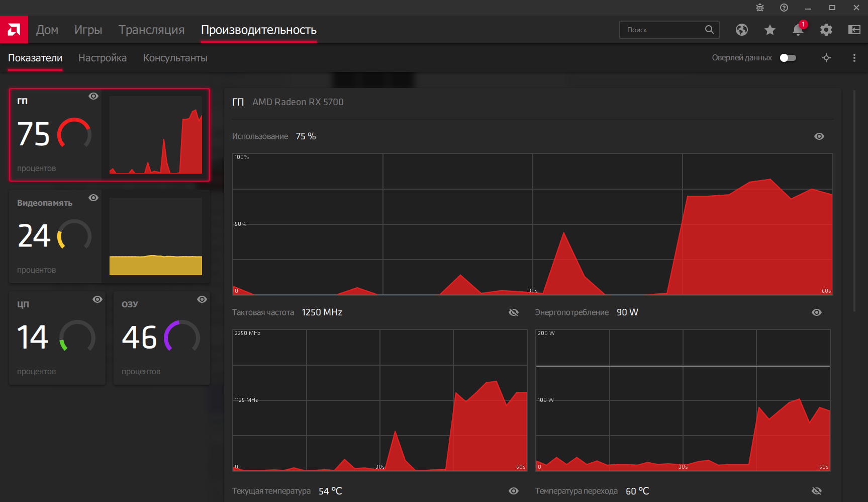The height and width of the screenshot is (502, 868).
Task: Open the settings gear icon
Action: pyautogui.click(x=826, y=30)
